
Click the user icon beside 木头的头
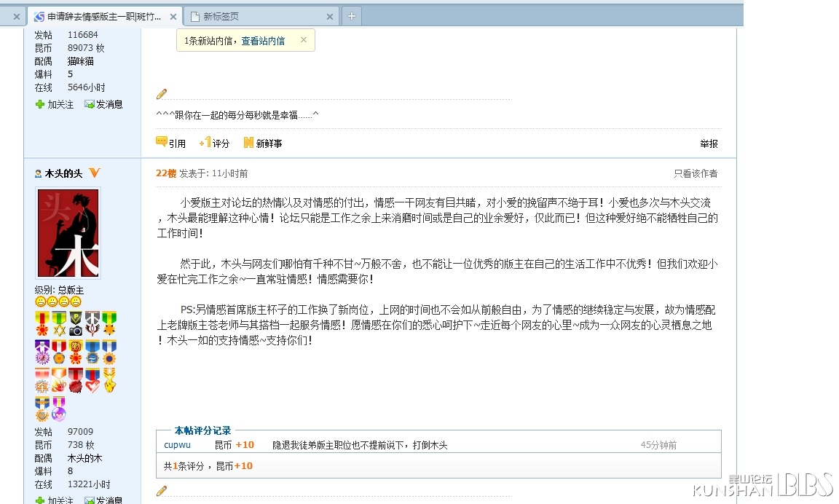[x=38, y=173]
